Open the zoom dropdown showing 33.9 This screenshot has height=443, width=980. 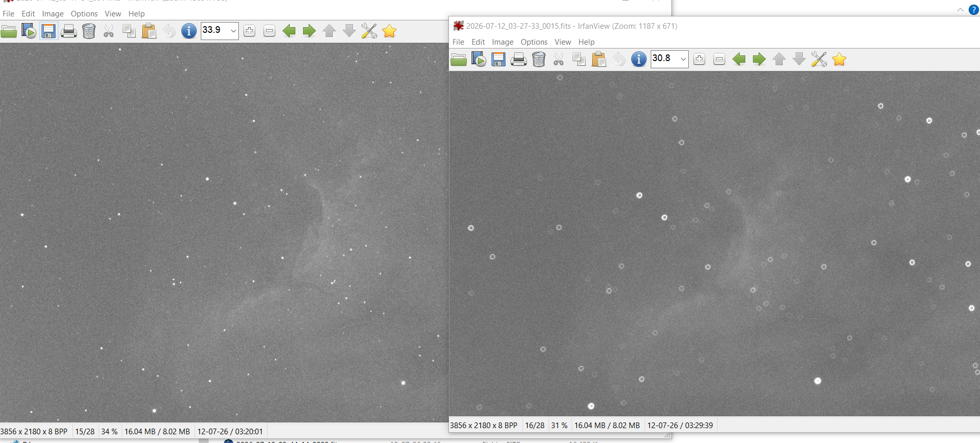(233, 31)
